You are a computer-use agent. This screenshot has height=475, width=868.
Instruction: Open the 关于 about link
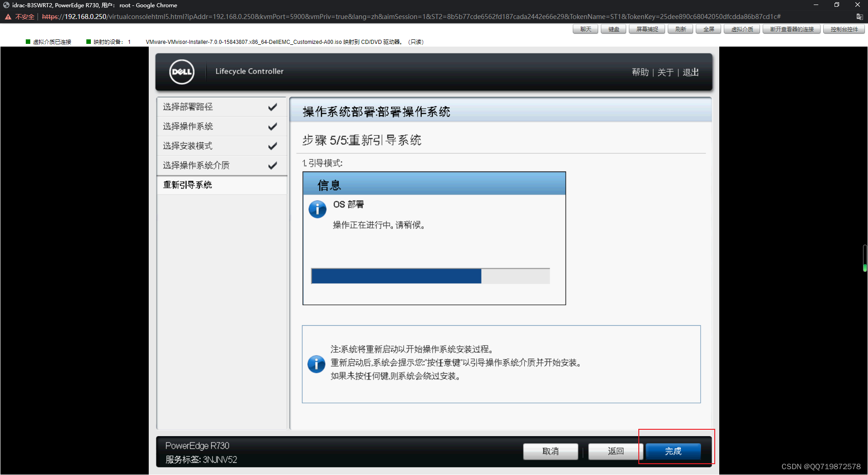665,72
